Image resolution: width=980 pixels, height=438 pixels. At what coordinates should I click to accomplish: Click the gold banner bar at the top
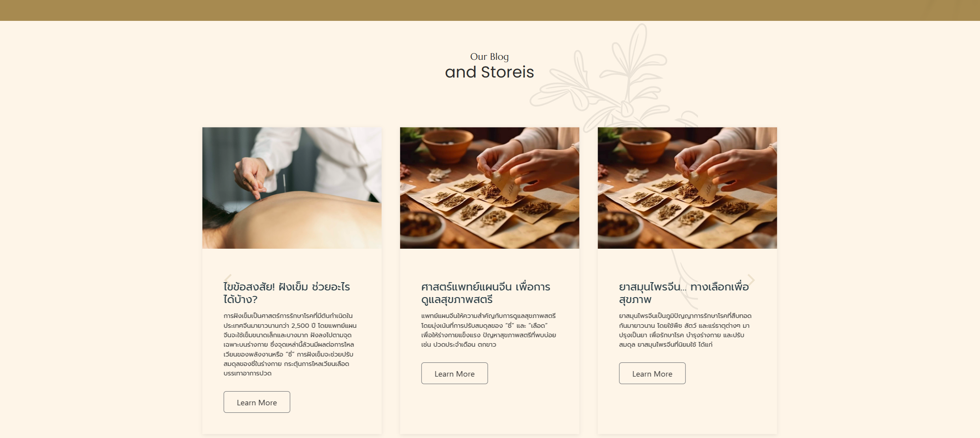pos(490,10)
